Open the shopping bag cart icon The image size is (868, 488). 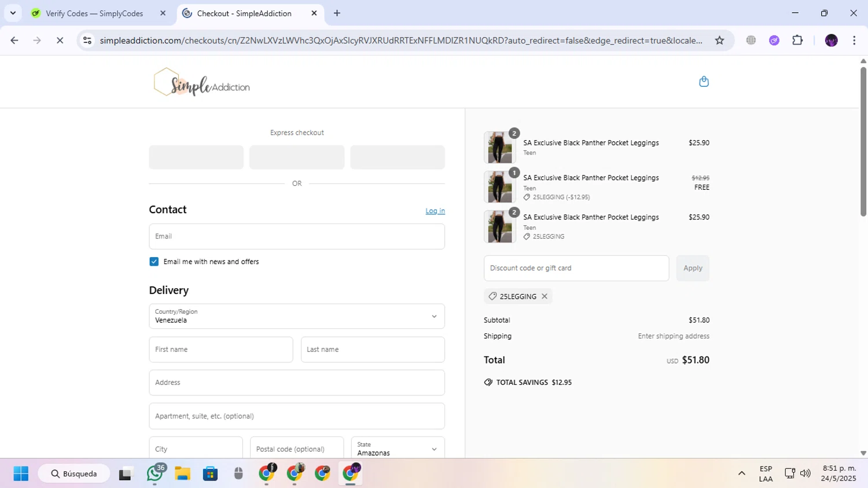[704, 82]
